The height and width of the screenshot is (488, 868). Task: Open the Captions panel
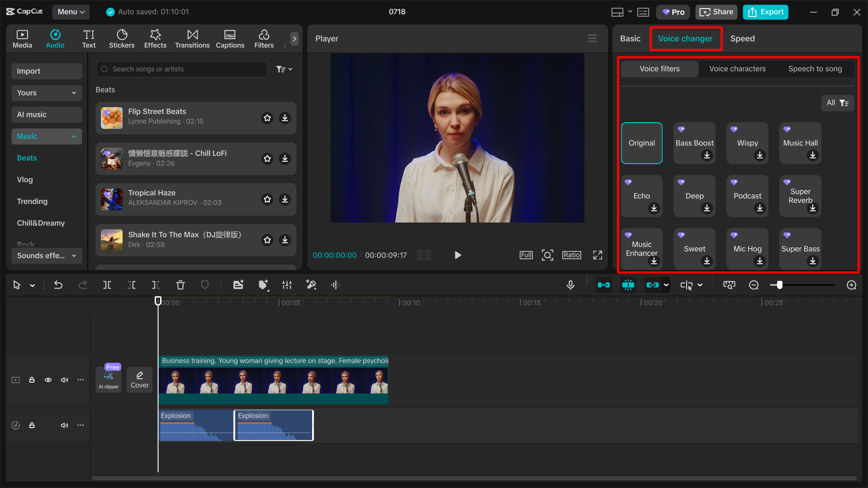pos(230,39)
